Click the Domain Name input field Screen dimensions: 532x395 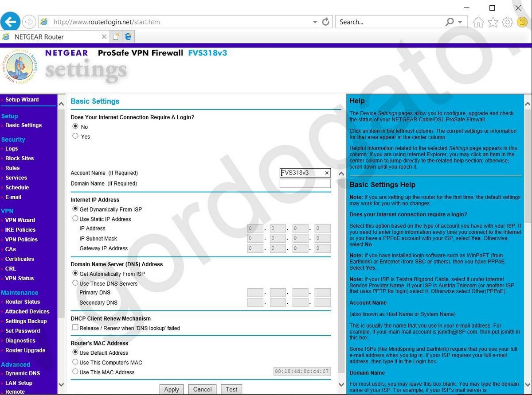tap(305, 183)
